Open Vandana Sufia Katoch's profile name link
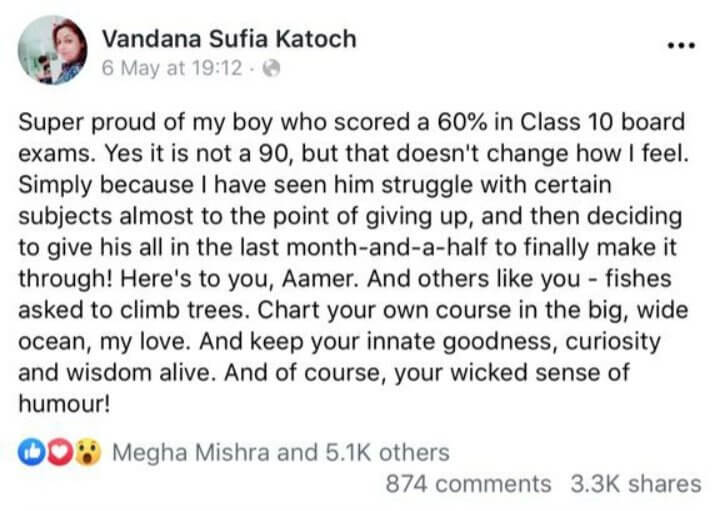Screen dimensions: 720x511 tap(229, 40)
